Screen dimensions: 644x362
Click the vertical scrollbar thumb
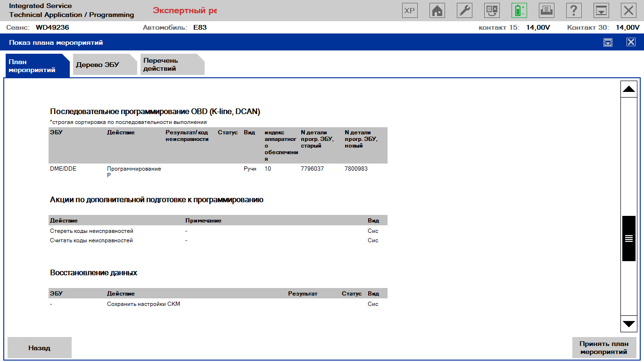click(x=629, y=238)
